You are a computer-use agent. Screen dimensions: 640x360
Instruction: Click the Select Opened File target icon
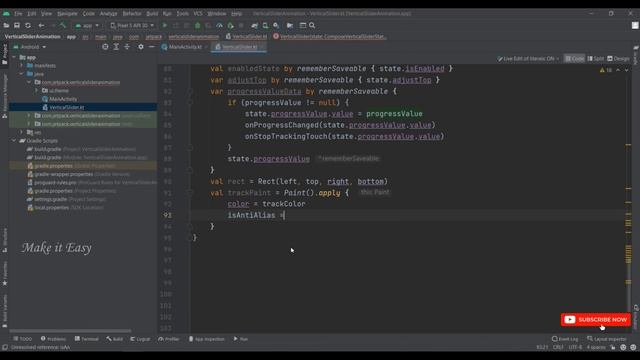tap(105, 47)
